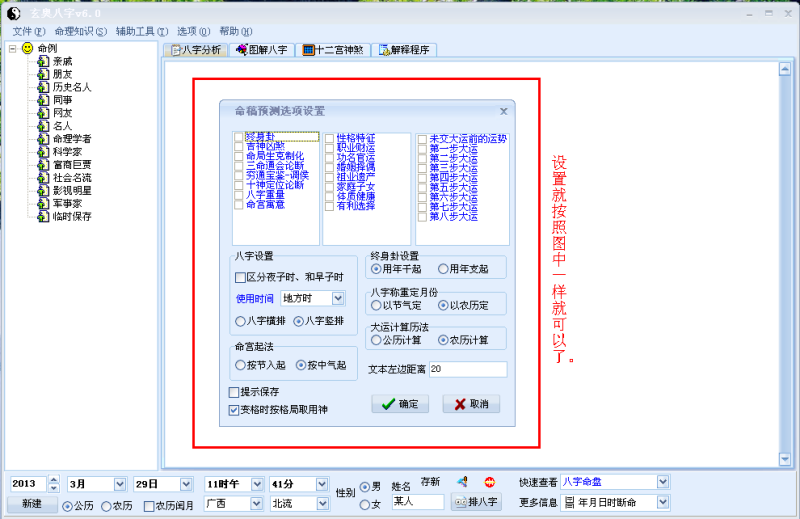
Task: Click the vertical scrollbar down arrow
Action: (x=785, y=459)
